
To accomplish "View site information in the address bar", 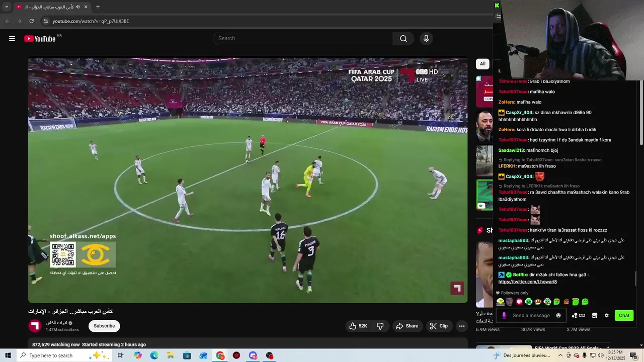I will click(x=45, y=21).
